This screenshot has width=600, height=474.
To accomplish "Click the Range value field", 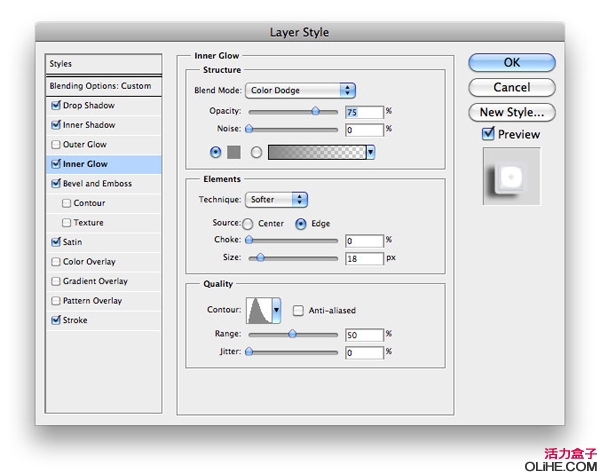I will coord(364,335).
